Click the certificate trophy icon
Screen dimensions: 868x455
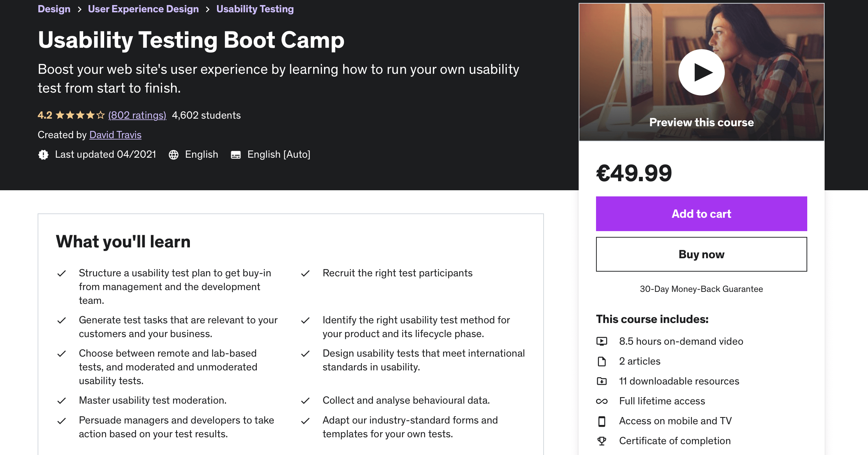pyautogui.click(x=602, y=441)
